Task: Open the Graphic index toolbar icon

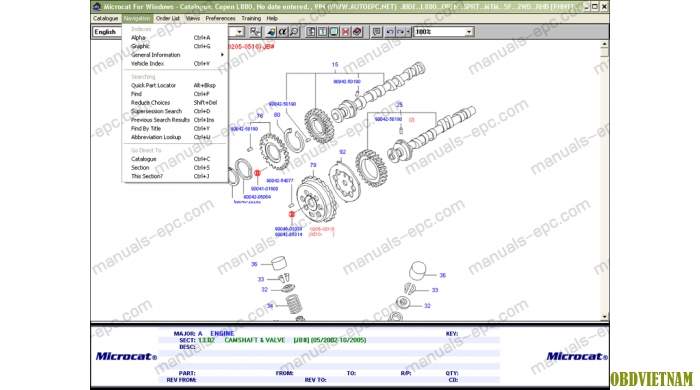Action: 271,32
